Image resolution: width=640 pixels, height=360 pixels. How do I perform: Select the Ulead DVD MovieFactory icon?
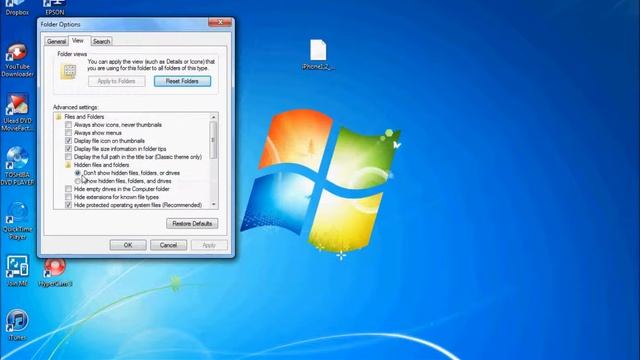pyautogui.click(x=17, y=113)
